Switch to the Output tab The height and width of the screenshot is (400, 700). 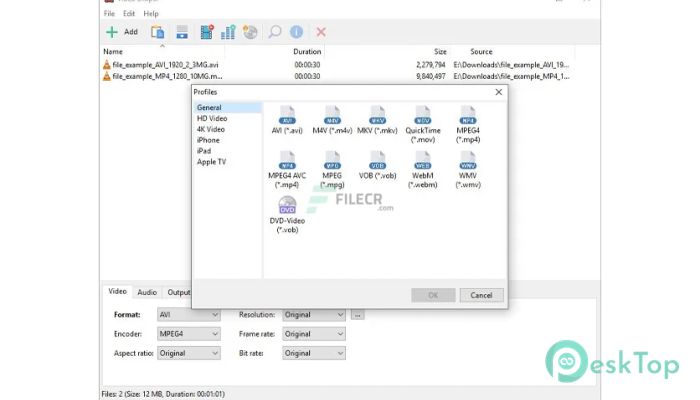point(179,292)
